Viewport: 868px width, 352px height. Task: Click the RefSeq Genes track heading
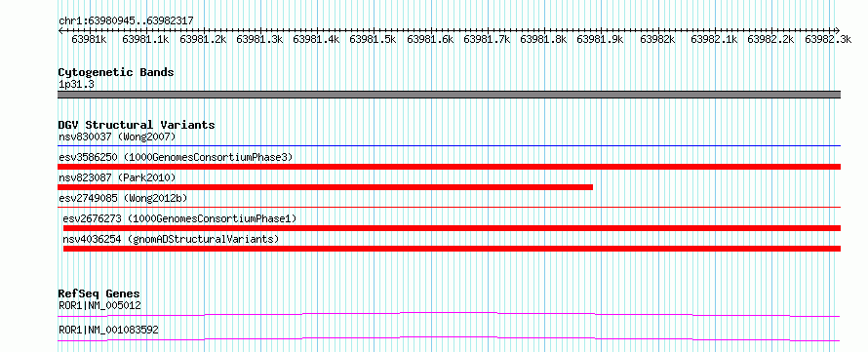click(x=99, y=293)
